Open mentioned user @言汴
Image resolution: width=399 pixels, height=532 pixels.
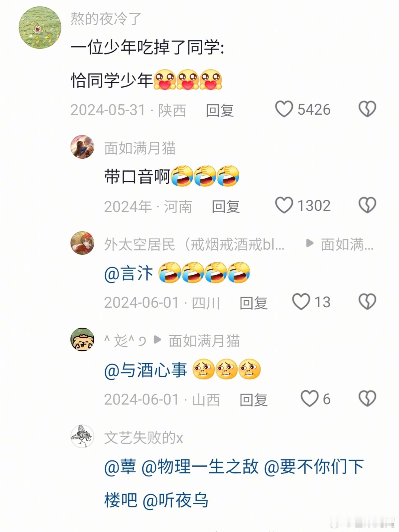128,274
